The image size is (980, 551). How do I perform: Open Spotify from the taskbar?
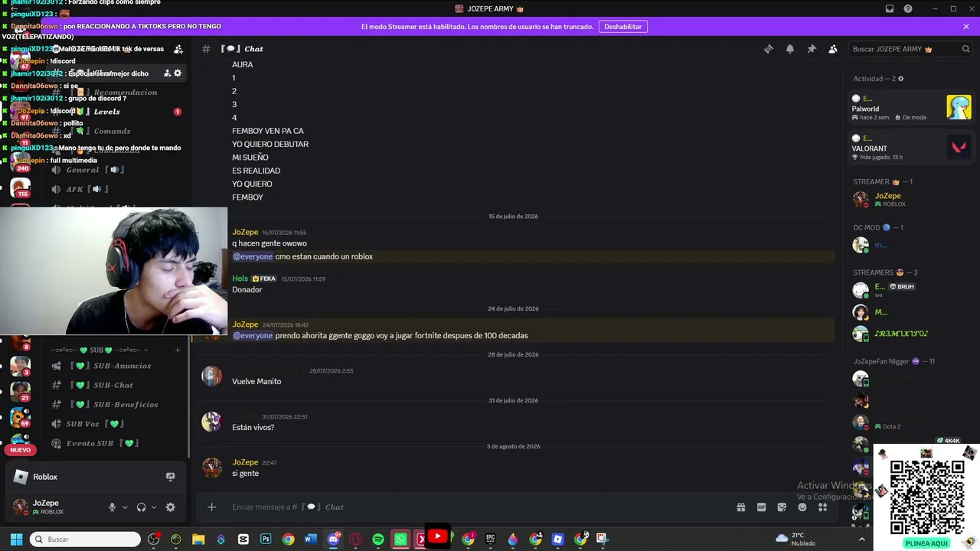378,540
